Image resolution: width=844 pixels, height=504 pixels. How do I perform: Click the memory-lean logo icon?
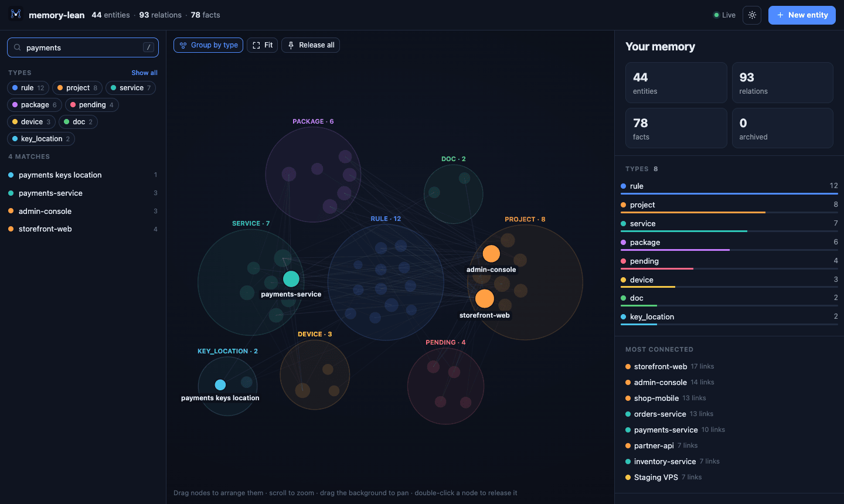(16, 15)
